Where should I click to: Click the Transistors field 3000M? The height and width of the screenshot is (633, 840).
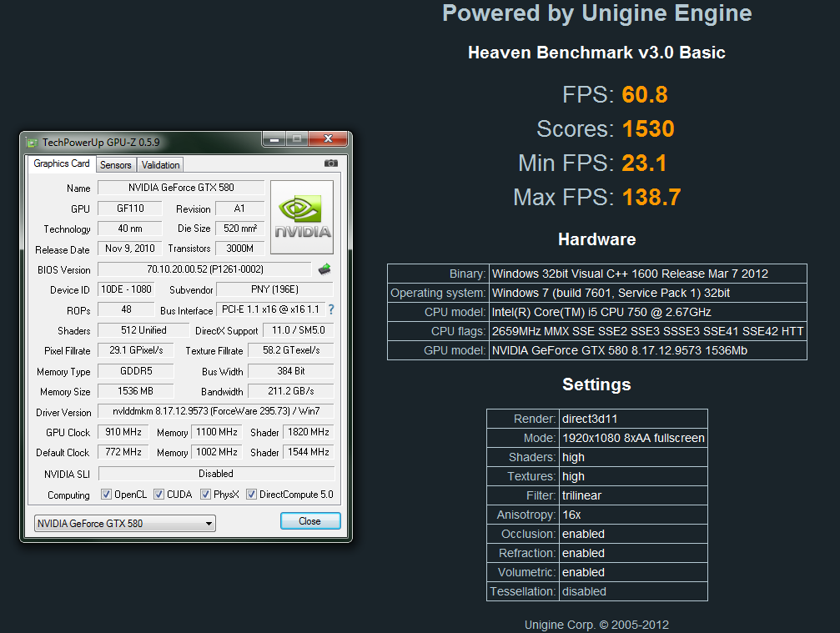240,249
